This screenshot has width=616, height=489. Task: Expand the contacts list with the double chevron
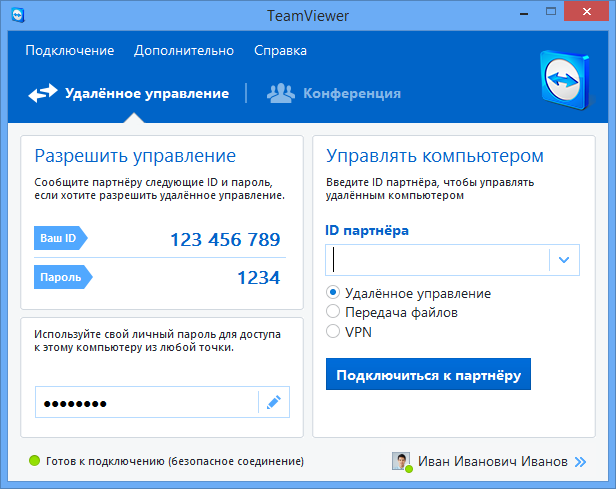(x=580, y=462)
